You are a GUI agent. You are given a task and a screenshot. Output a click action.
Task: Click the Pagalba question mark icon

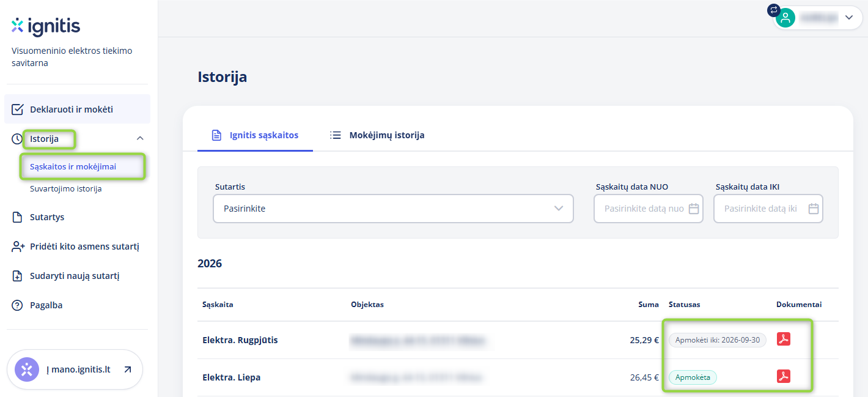click(18, 305)
